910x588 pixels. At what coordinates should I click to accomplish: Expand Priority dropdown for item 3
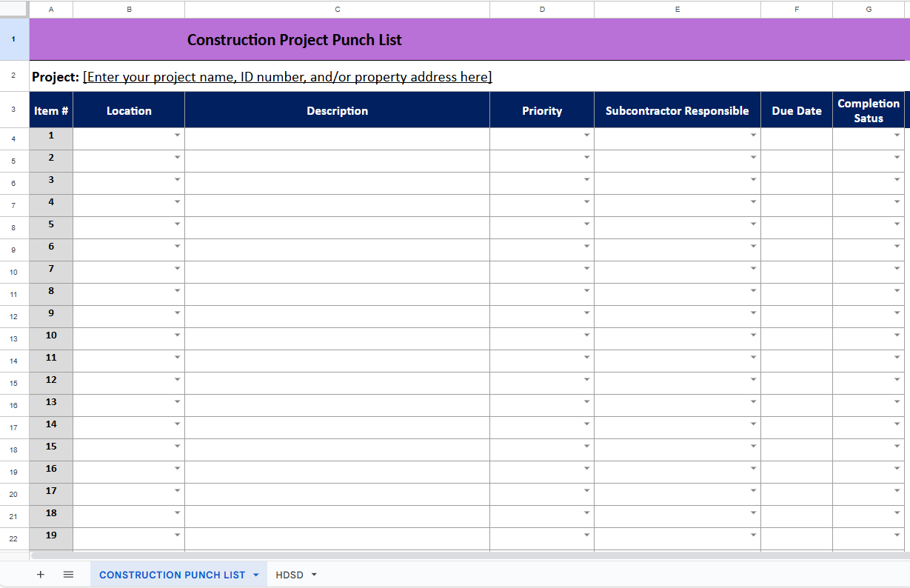pos(586,180)
